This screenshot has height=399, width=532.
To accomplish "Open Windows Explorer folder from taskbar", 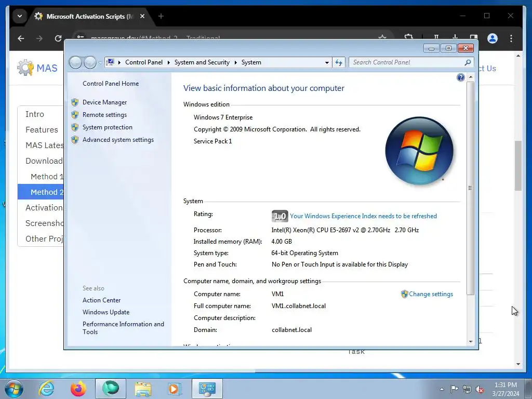I will coord(143,389).
